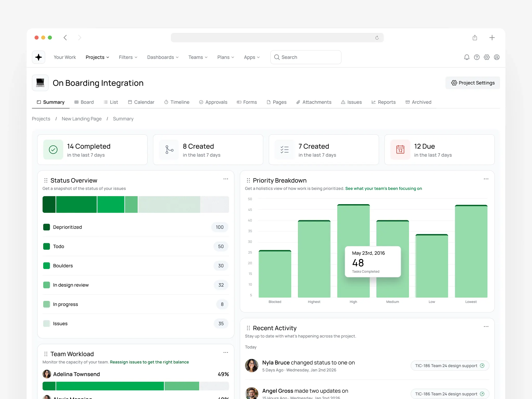Click the Issues warning icon tab
Viewport: 532px width, 399px height.
tap(343, 102)
